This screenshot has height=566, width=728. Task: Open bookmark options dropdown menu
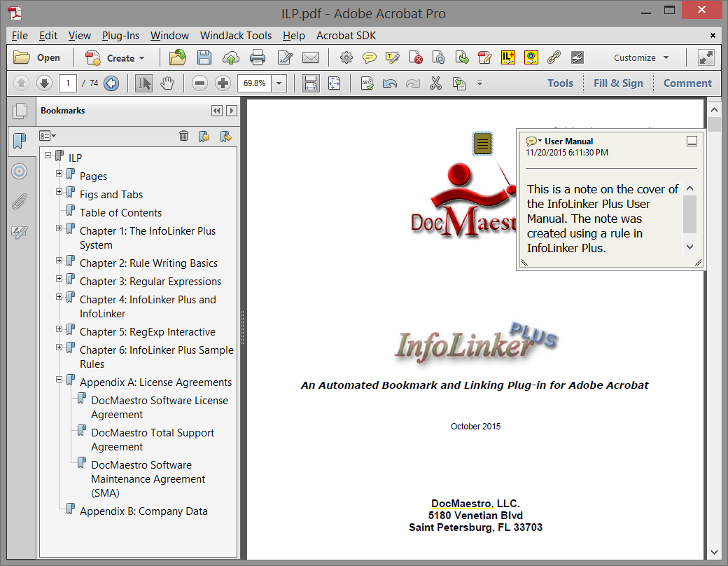[x=48, y=136]
